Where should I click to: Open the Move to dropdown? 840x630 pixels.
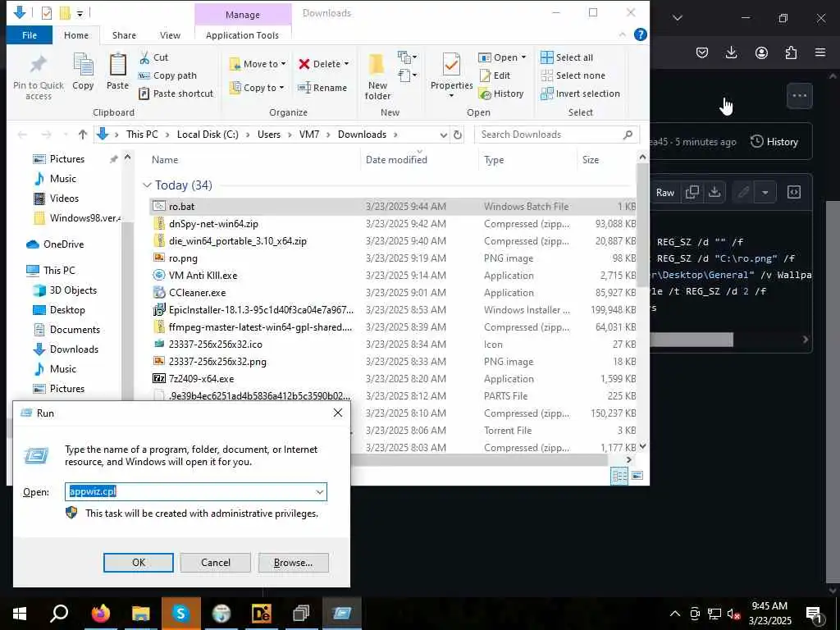pyautogui.click(x=258, y=64)
